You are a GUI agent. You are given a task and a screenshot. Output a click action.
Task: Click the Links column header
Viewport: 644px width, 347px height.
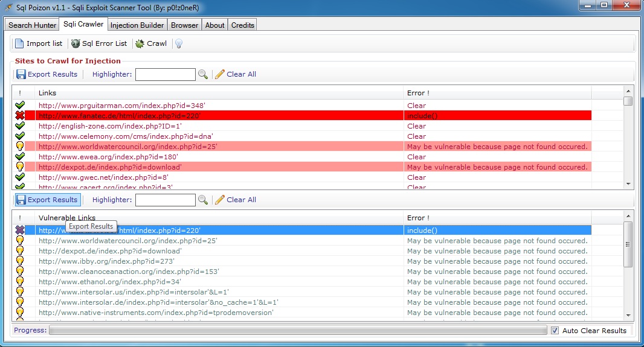coord(219,93)
